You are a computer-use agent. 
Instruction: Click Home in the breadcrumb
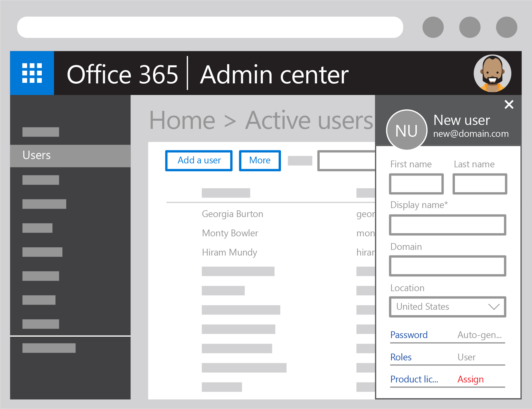(x=182, y=120)
